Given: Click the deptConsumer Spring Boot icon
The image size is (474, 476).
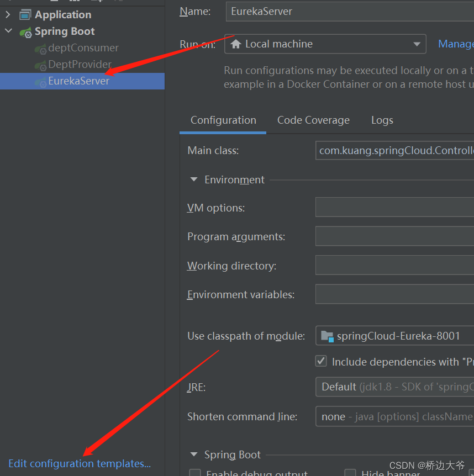Looking at the screenshot, I should (x=40, y=49).
